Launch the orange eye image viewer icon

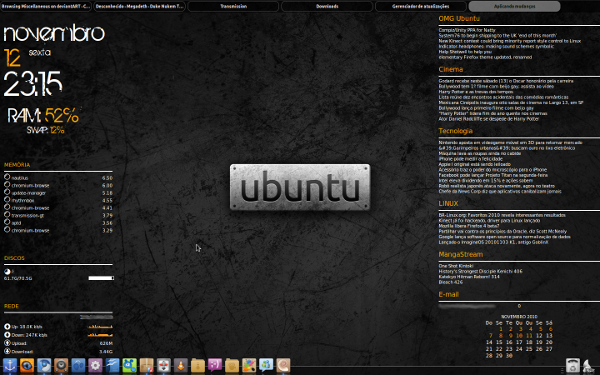pos(27,365)
